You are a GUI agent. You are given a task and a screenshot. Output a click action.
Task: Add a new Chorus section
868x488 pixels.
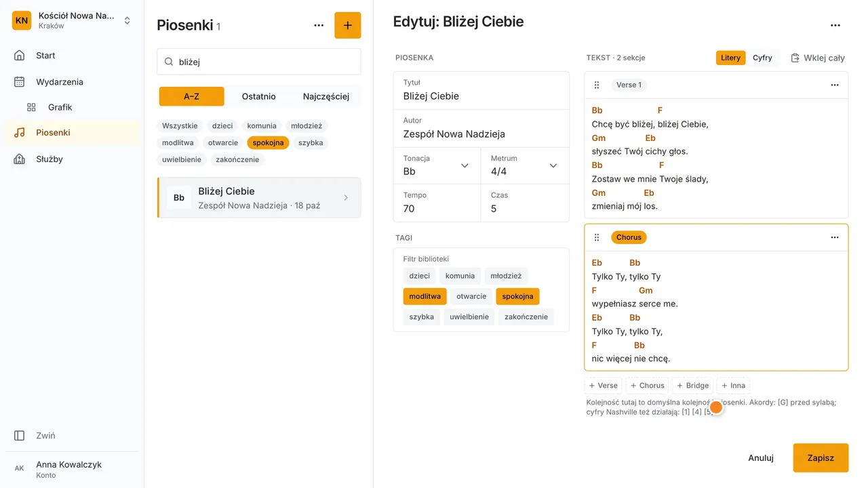pos(648,386)
